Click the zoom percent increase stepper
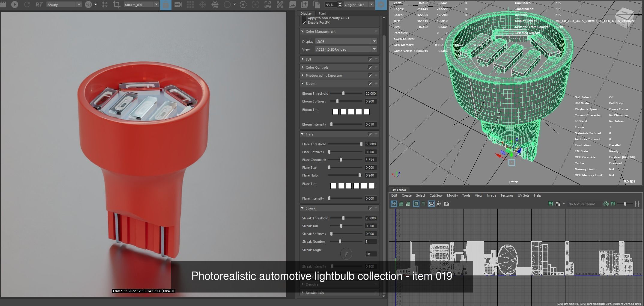Screen dimensions: 644x306 point(340,3)
